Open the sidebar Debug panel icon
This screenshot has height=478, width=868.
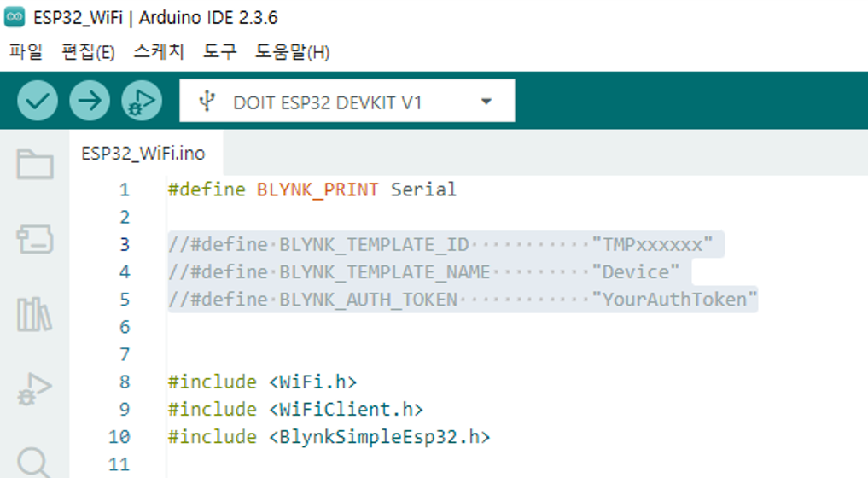pyautogui.click(x=34, y=389)
